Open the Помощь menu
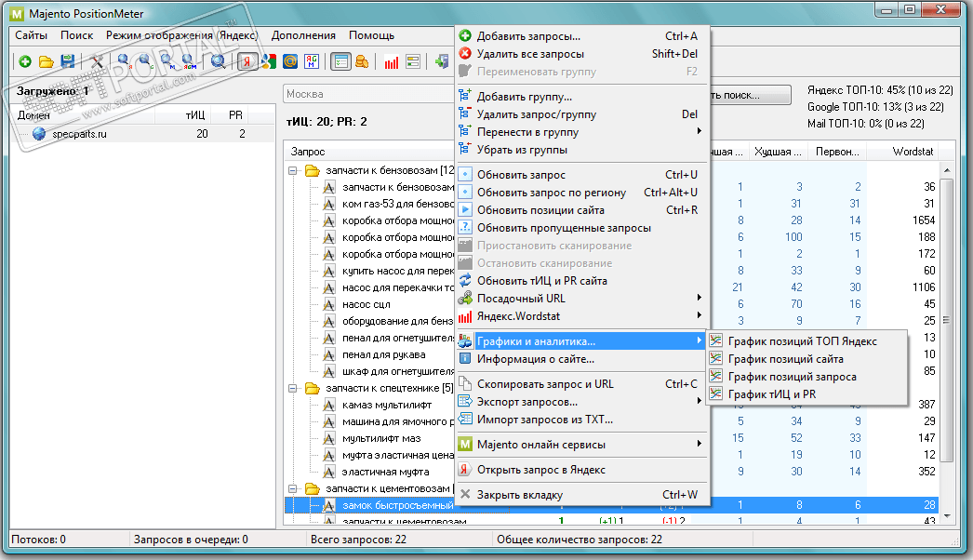 coord(372,35)
